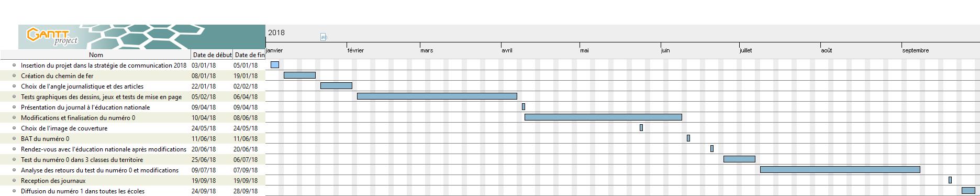Click bullet icon beside 'Reception des journaux'
This screenshot has height=196, width=980.
pyautogui.click(x=14, y=181)
